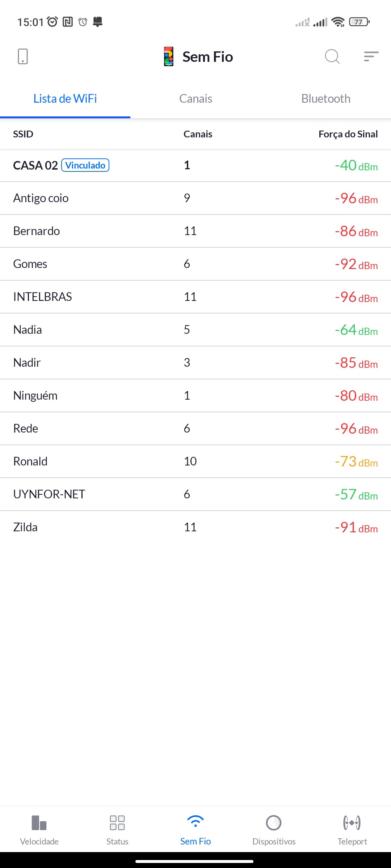
Task: Sort by the SSID column header
Action: tap(23, 134)
